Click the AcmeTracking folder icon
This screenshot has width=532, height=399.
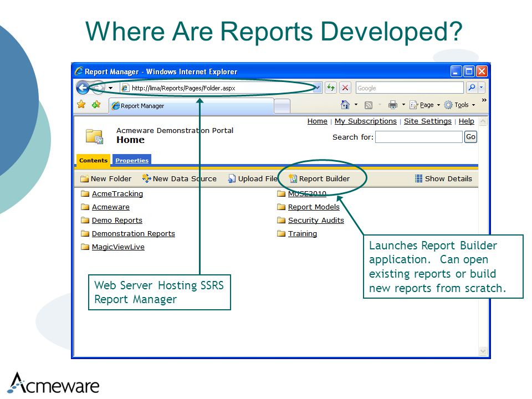pyautogui.click(x=85, y=194)
